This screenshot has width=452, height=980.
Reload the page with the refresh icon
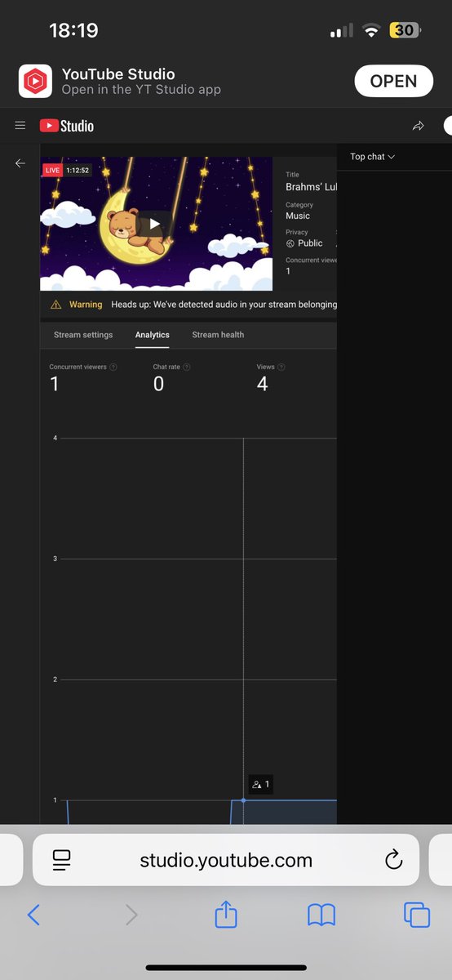click(x=393, y=860)
